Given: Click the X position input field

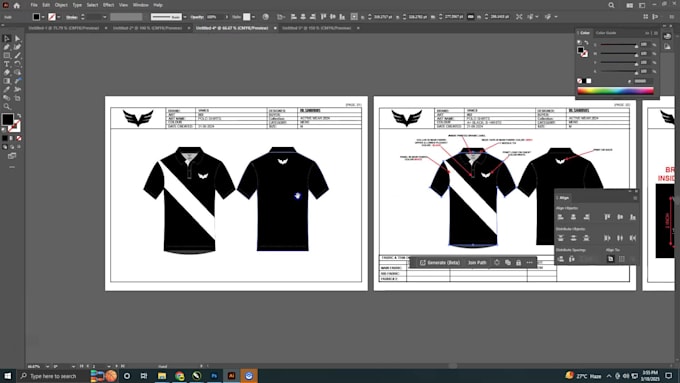Looking at the screenshot, I should (x=383, y=17).
